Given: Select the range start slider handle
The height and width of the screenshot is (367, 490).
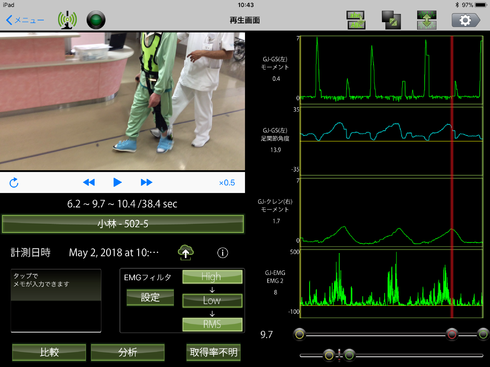Looking at the screenshot, I should [x=300, y=334].
